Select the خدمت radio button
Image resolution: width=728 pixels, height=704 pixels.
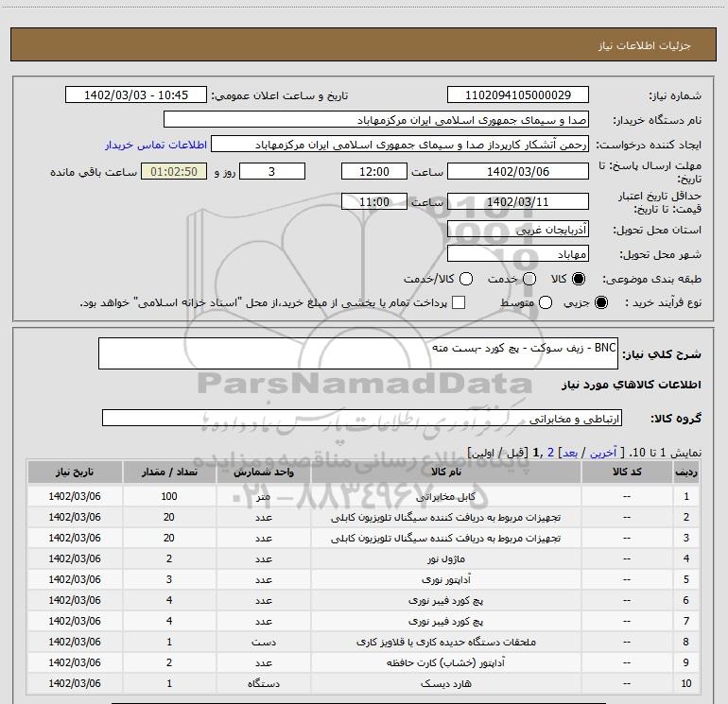pyautogui.click(x=529, y=279)
